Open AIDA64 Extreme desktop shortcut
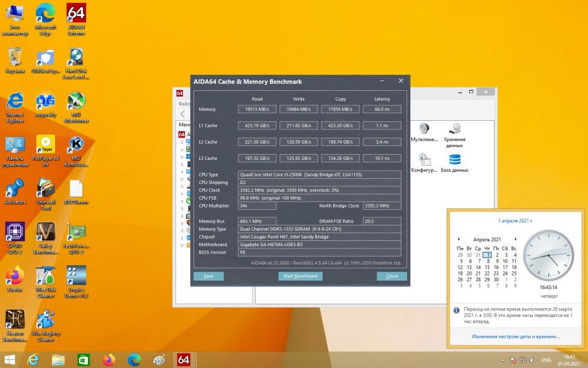This screenshot has height=368, width=588. tap(76, 20)
